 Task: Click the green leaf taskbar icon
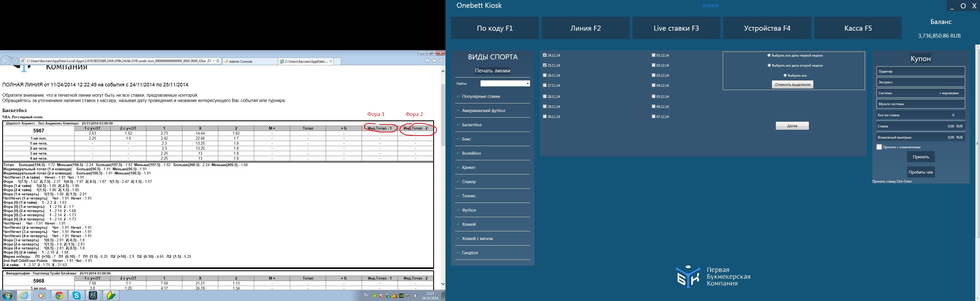[x=111, y=296]
